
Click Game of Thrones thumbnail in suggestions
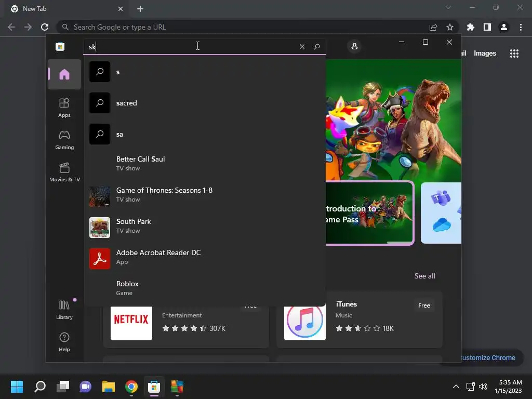[x=99, y=196]
